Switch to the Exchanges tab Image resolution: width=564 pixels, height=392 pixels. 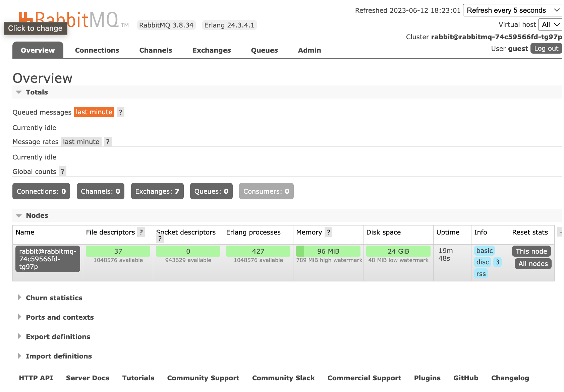point(212,50)
